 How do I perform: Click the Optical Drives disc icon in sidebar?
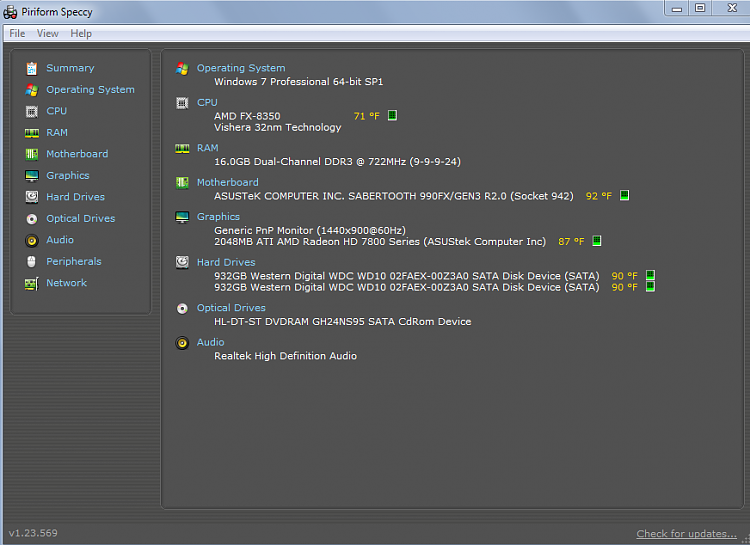pyautogui.click(x=32, y=219)
